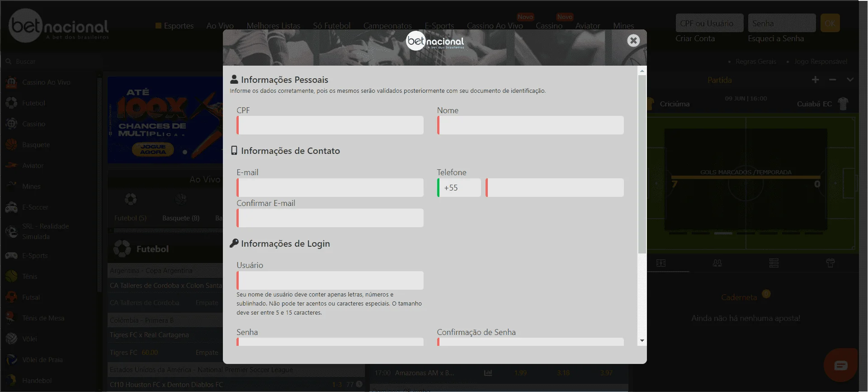The height and width of the screenshot is (392, 868).
Task: Select Futsal sidebar icon
Action: click(x=11, y=297)
